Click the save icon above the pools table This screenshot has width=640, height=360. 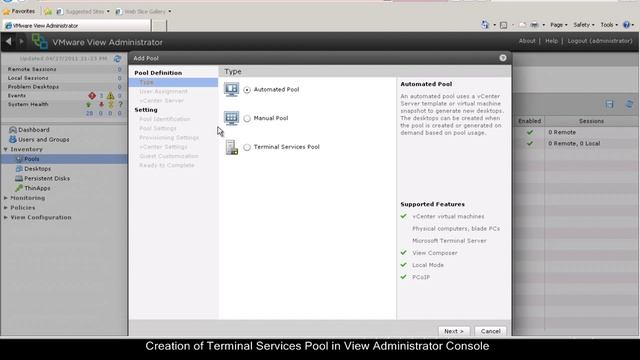click(x=609, y=104)
